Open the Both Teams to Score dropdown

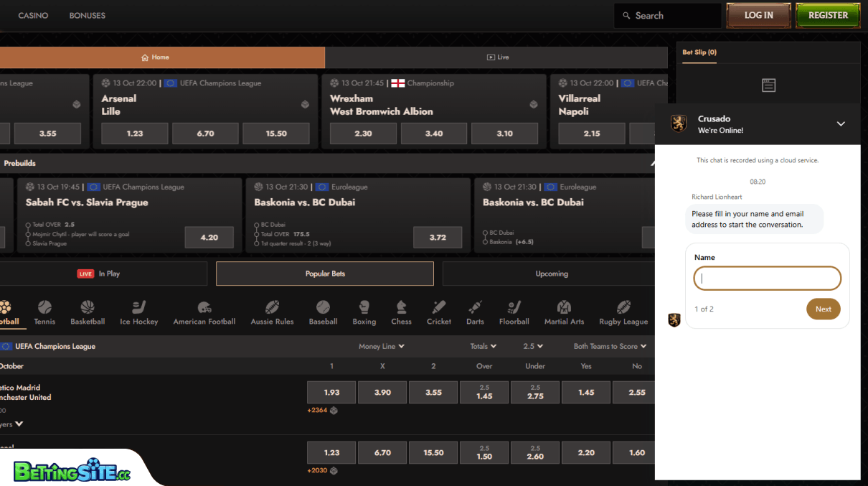(x=610, y=346)
